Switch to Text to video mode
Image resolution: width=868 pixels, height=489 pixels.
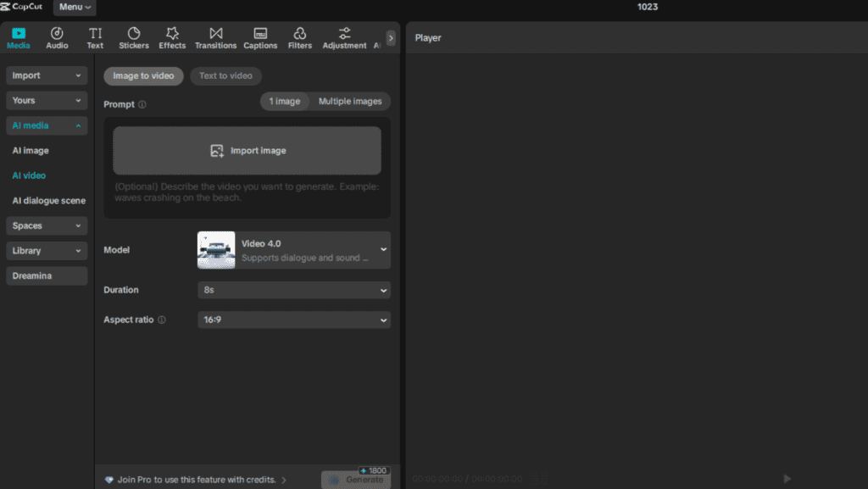[x=225, y=75]
